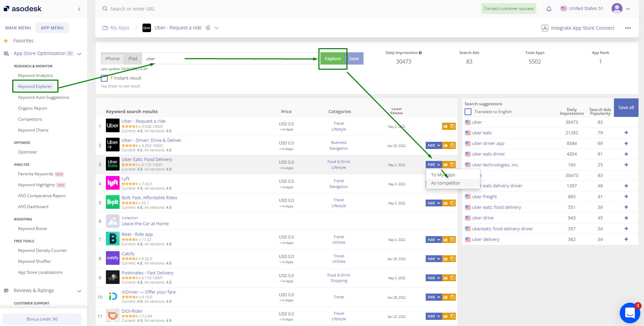Open Leave the Car at Home collection
Viewport: 644px width, 326px height.
[x=145, y=224]
